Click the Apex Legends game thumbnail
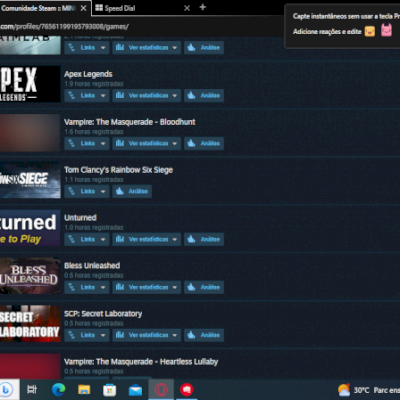The width and height of the screenshot is (400, 400). pyautogui.click(x=30, y=84)
